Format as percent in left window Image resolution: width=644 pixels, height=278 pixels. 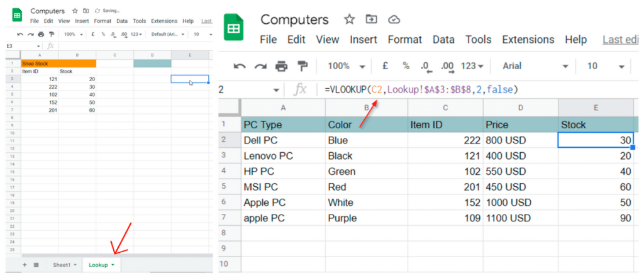[103, 35]
